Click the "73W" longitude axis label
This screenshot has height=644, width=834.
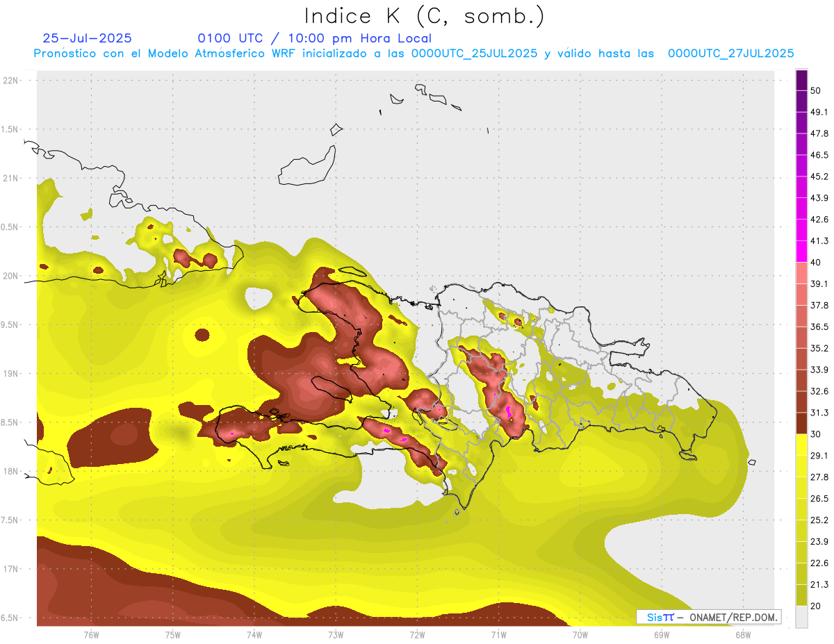[336, 635]
